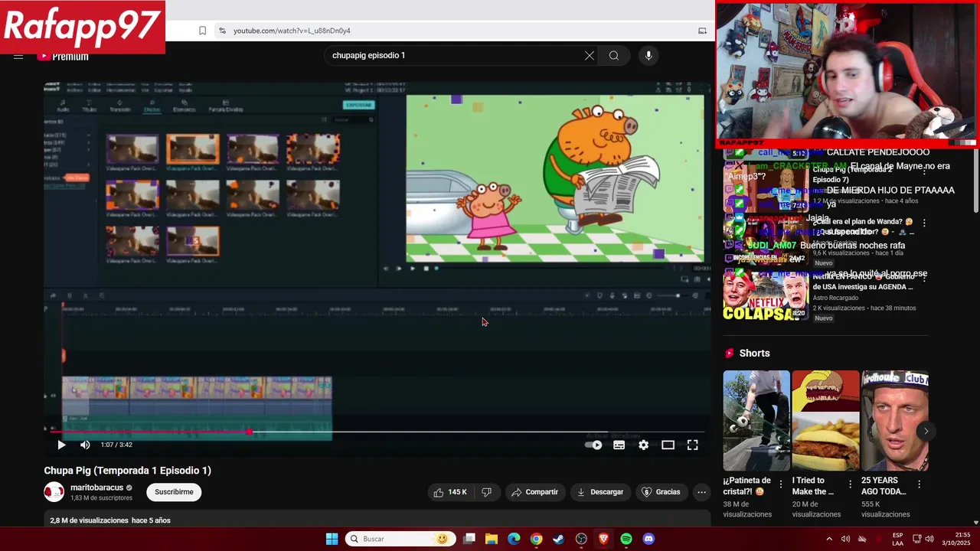Open the video player settings gear
Viewport: 980px width, 551px height.
(643, 445)
